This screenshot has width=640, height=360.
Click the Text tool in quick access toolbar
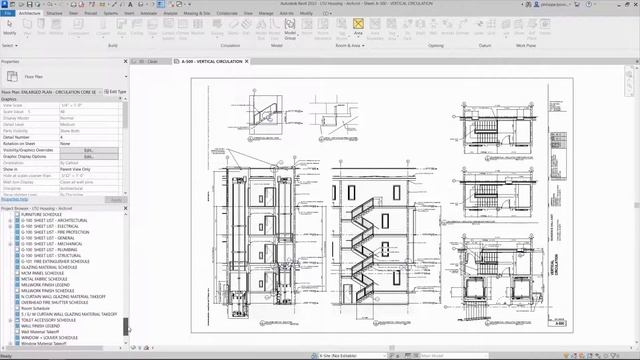tap(130, 4)
